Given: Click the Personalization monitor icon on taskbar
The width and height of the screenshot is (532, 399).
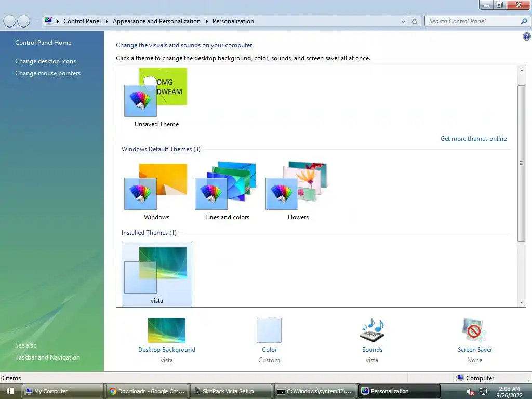Looking at the screenshot, I should click(x=365, y=391).
